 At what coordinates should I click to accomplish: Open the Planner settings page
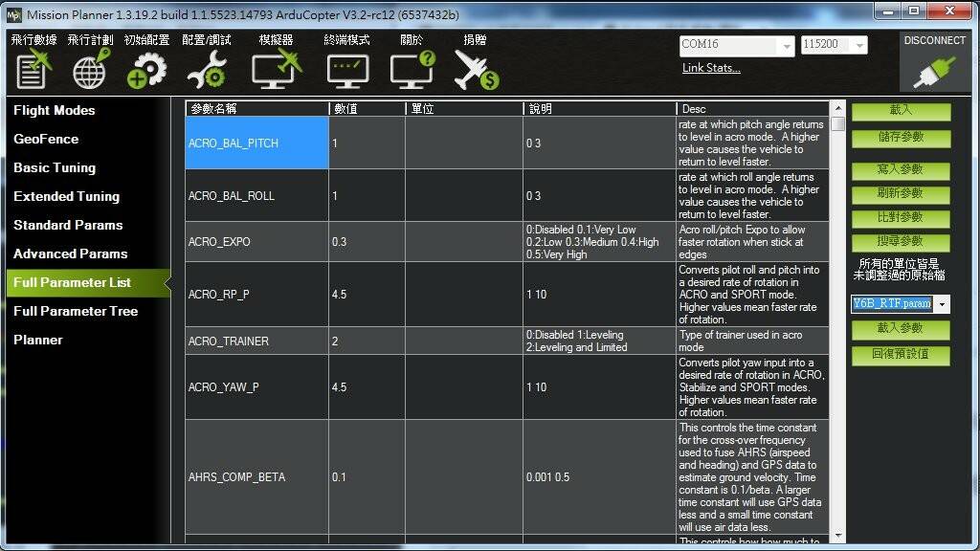(x=38, y=341)
